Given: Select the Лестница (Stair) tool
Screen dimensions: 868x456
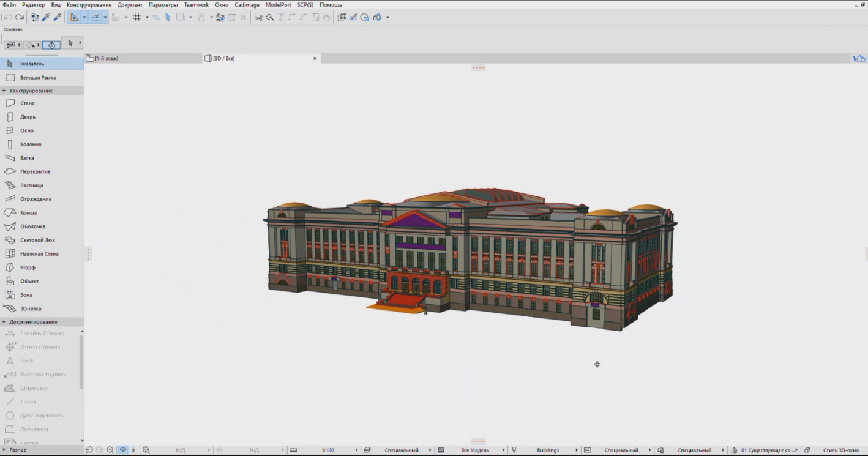Looking at the screenshot, I should coord(31,185).
